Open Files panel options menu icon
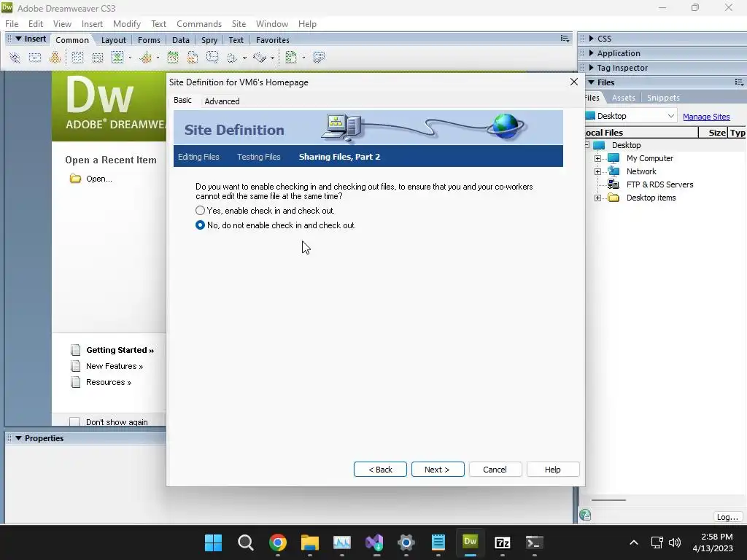The image size is (747, 560). coord(739,82)
